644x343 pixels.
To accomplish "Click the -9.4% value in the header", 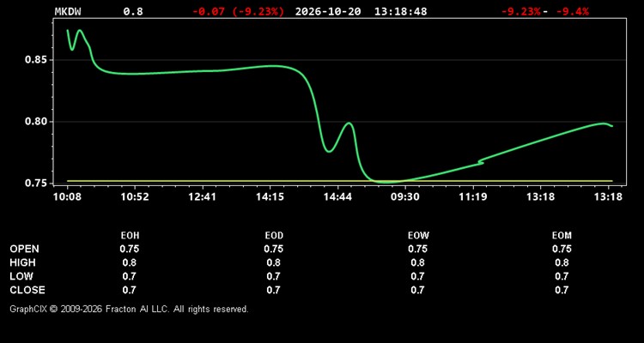I will click(x=573, y=11).
